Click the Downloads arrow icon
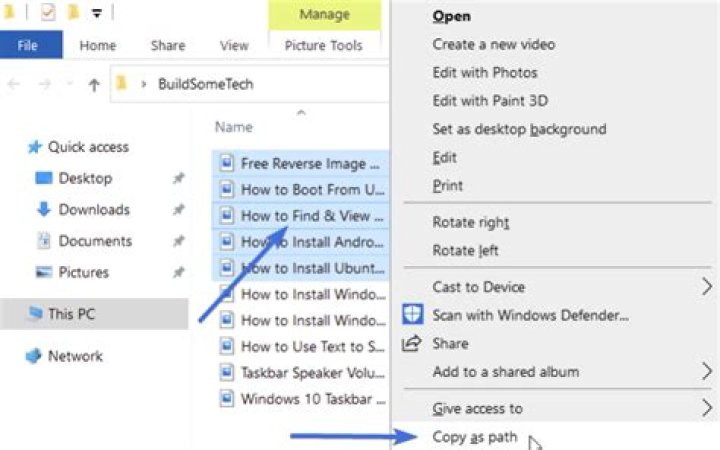This screenshot has width=720, height=450. pyautogui.click(x=44, y=209)
